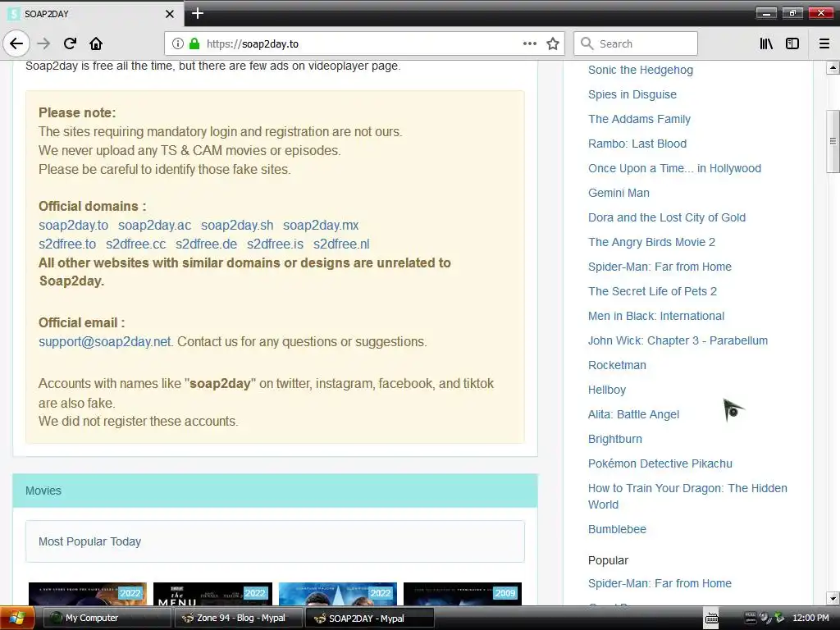Screen dimensions: 840x630
Task: Open Hellboy link
Action: click(607, 390)
